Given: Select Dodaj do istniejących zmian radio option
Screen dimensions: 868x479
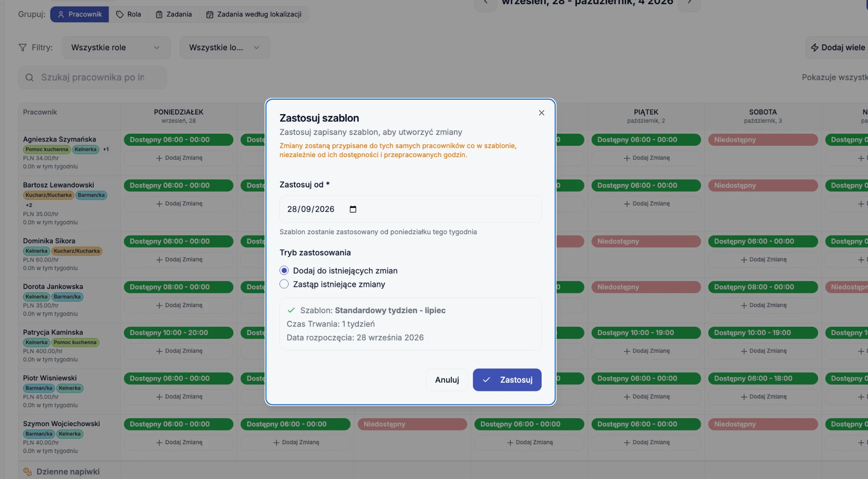Looking at the screenshot, I should click(284, 270).
